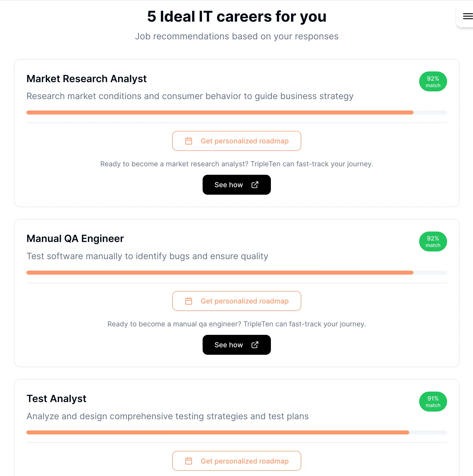Click the 92% match badge for Manual QA Engineer
The image size is (473, 476).
coord(433,241)
